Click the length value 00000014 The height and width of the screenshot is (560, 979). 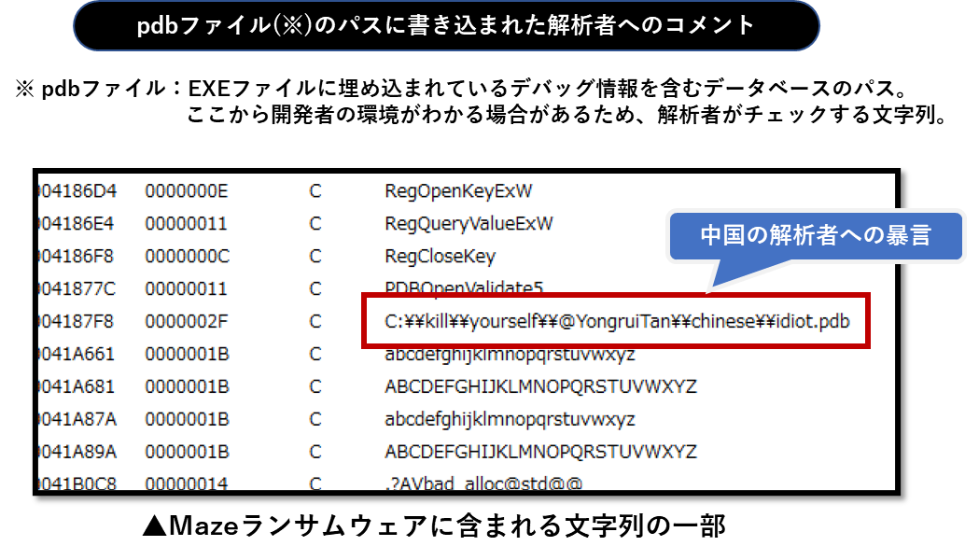[187, 483]
